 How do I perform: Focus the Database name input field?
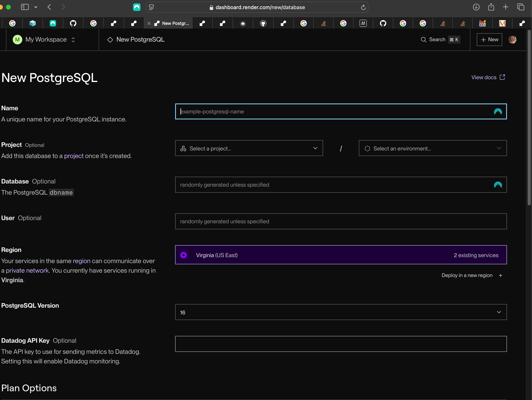coord(341,185)
